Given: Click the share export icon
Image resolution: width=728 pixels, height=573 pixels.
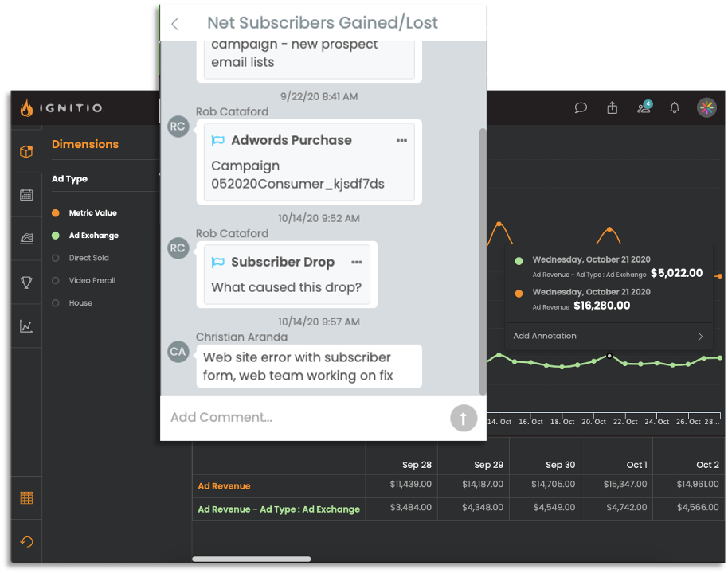Looking at the screenshot, I should (613, 107).
